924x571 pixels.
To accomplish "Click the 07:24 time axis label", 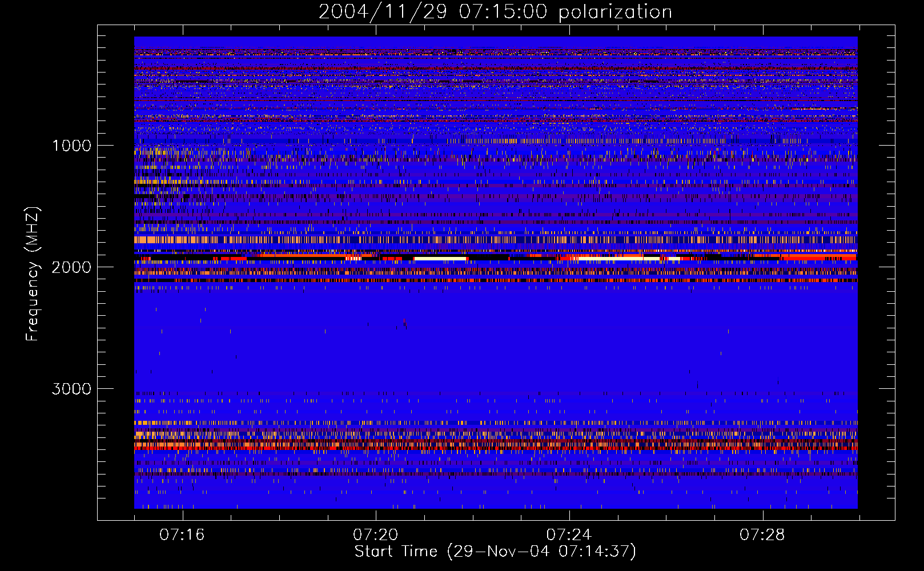I will tap(569, 535).
